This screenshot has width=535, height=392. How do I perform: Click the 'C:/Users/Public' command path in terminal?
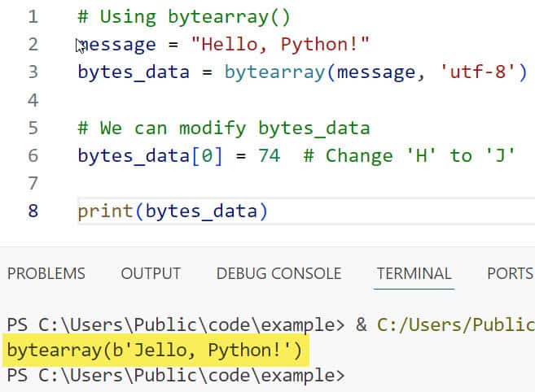(x=456, y=324)
